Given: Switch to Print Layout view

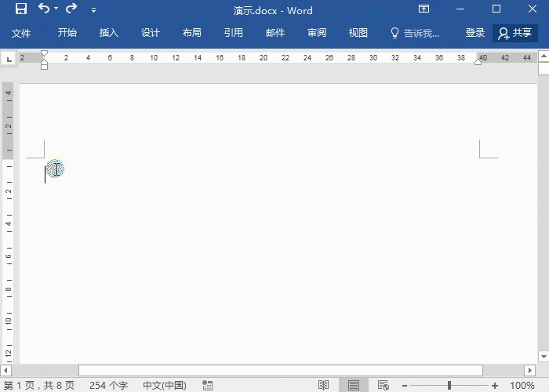Looking at the screenshot, I should coord(353,385).
